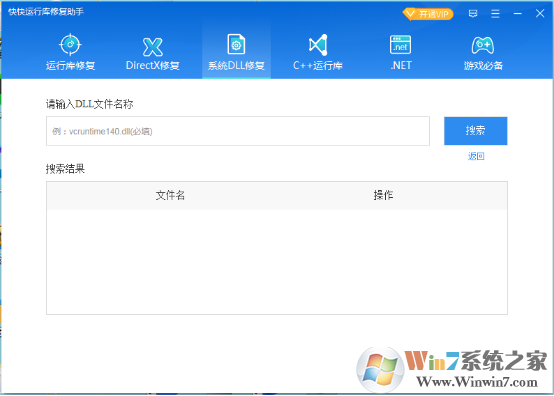Switch to .NET tab label
This screenshot has height=396, width=554.
(401, 65)
